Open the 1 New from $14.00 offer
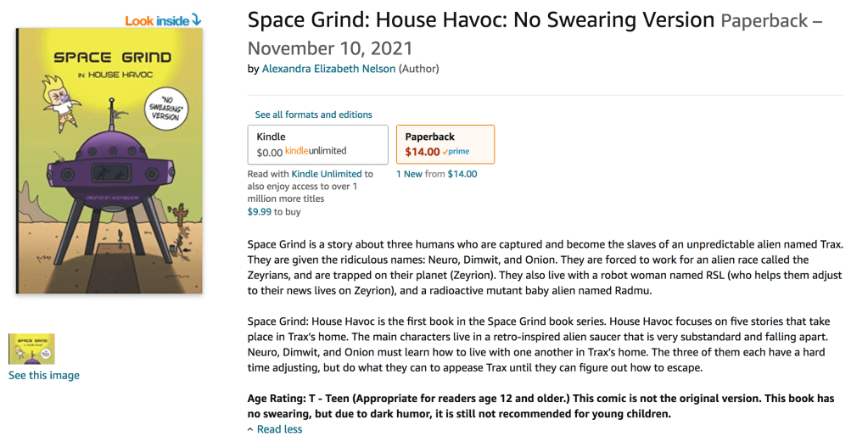Viewport: 868px width, 436px height. point(436,174)
